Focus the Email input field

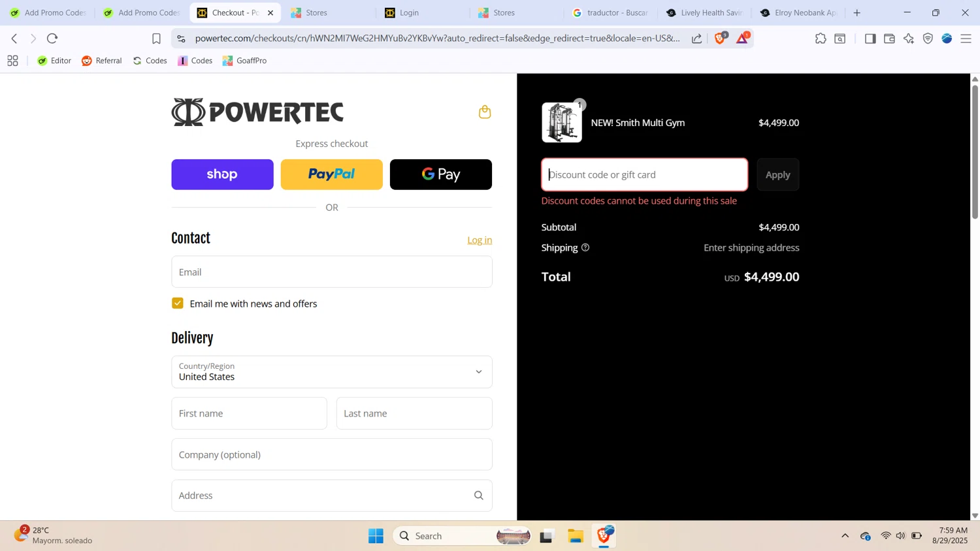(331, 272)
